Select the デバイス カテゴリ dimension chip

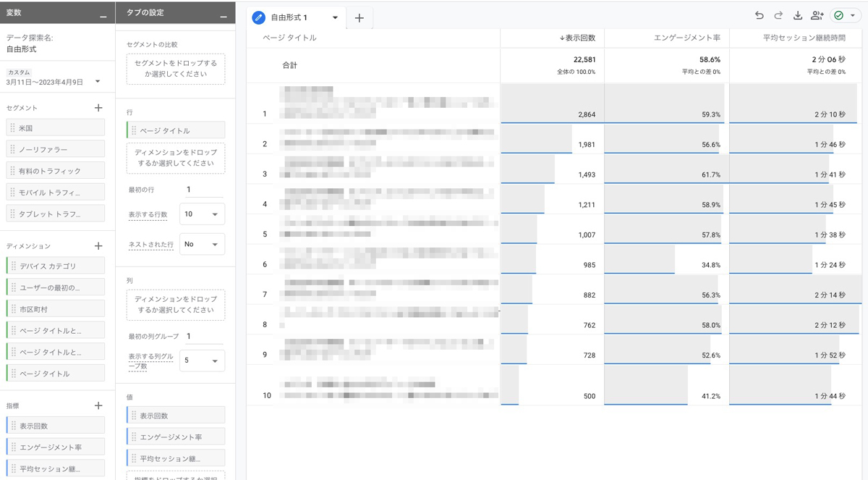[x=56, y=266]
